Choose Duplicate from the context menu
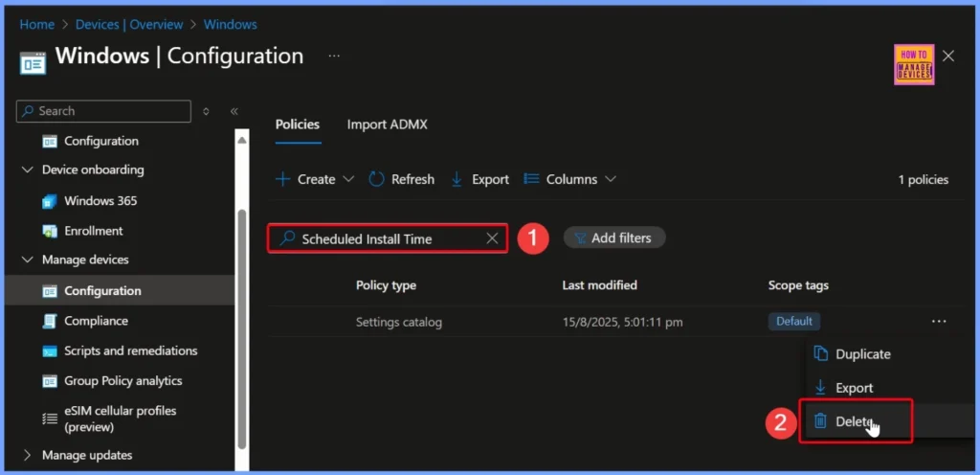Screen dimensions: 980x475 pos(863,354)
